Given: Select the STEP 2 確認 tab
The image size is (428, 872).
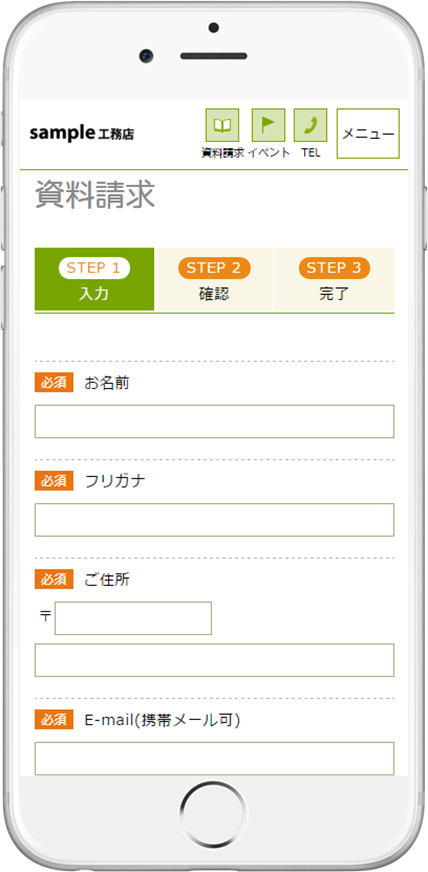Looking at the screenshot, I should point(215,279).
